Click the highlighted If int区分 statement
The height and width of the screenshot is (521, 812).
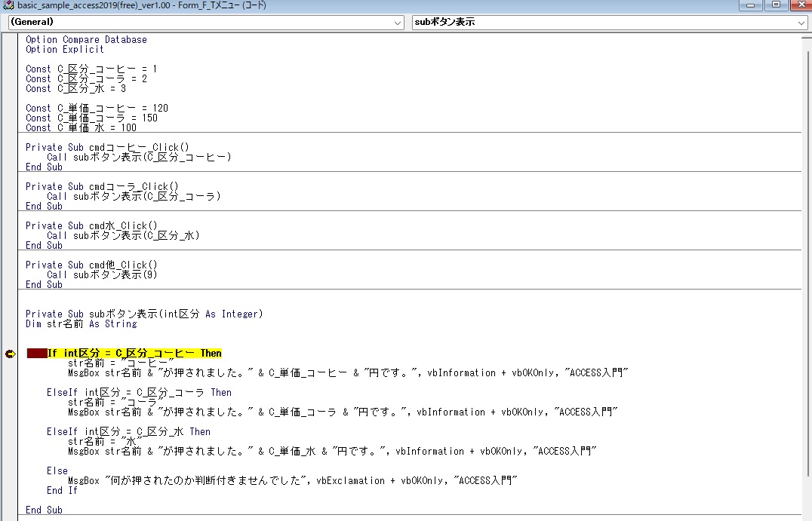[134, 354]
